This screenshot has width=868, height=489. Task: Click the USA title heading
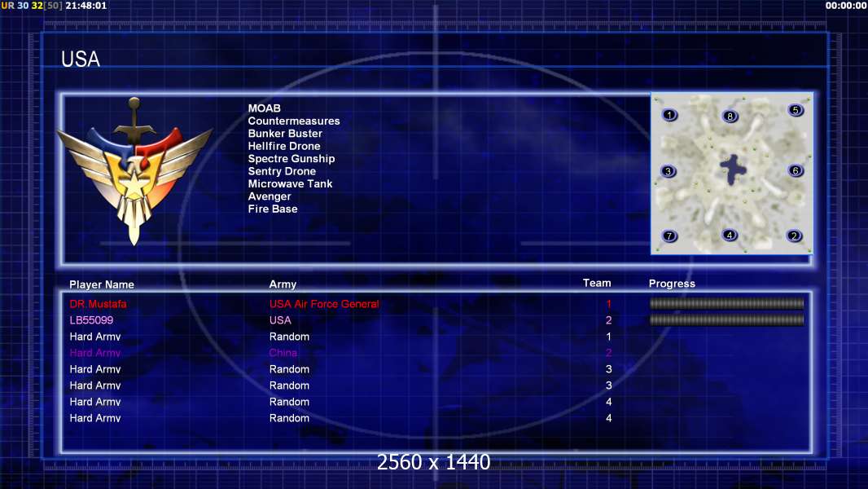[x=81, y=59]
